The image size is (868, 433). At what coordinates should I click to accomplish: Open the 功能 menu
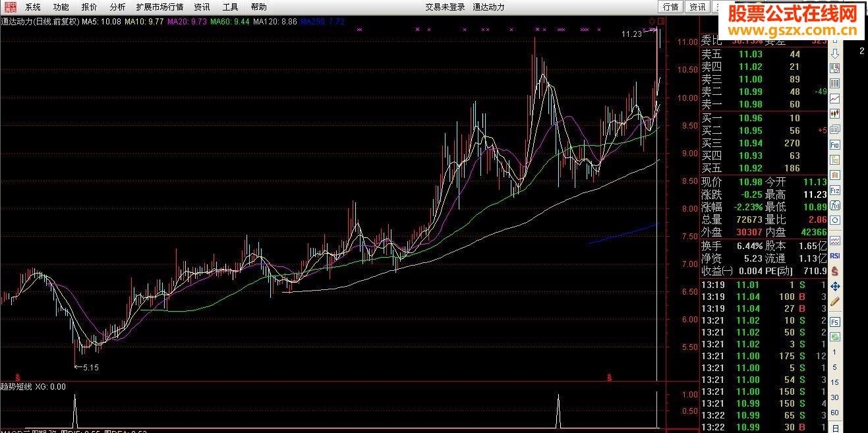pyautogui.click(x=61, y=7)
